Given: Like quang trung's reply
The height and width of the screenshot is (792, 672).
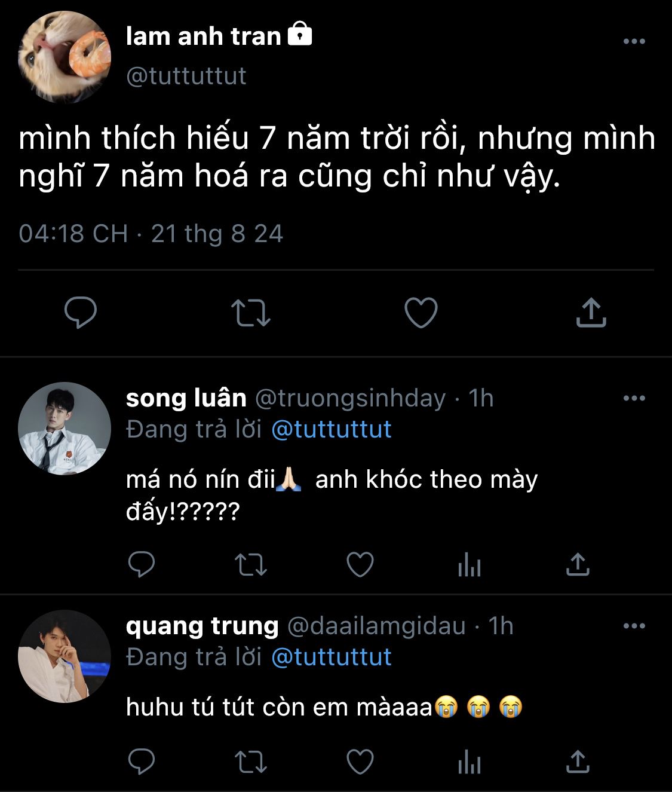Looking at the screenshot, I should click(360, 762).
